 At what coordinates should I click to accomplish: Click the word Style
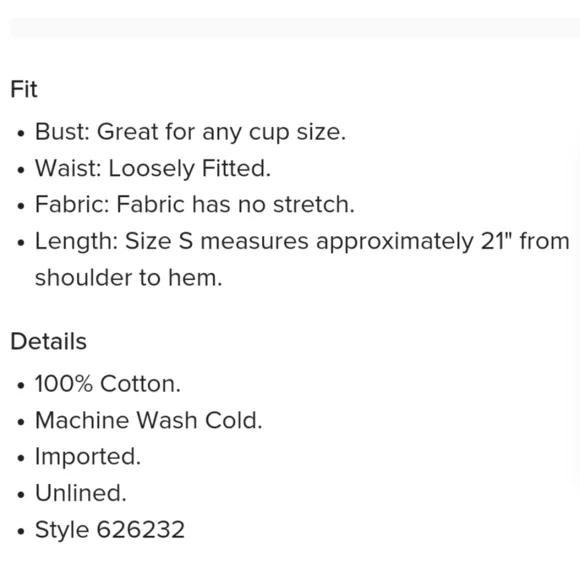tap(62, 530)
